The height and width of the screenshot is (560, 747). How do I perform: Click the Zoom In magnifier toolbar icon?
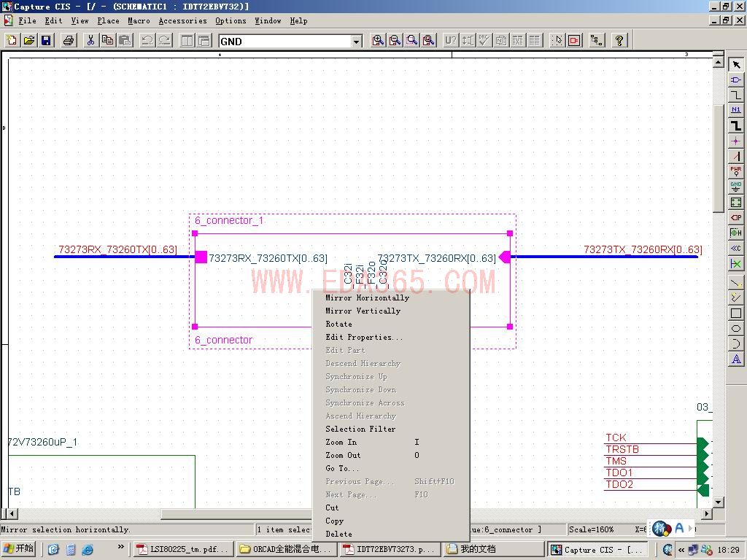pos(378,41)
